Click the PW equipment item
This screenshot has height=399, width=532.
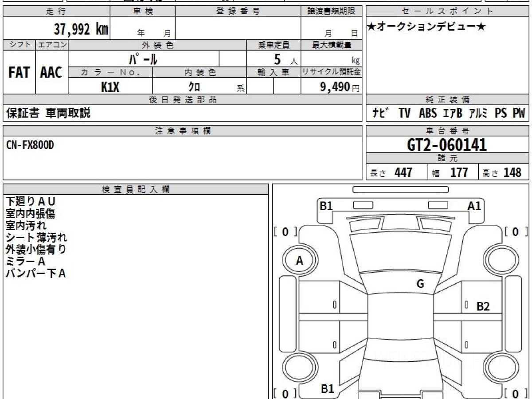tap(519, 113)
